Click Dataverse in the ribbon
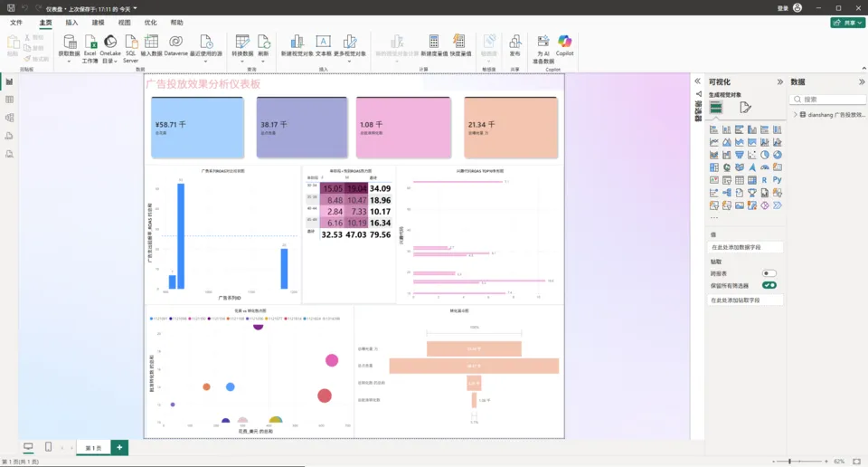This screenshot has width=868, height=467. click(x=176, y=45)
